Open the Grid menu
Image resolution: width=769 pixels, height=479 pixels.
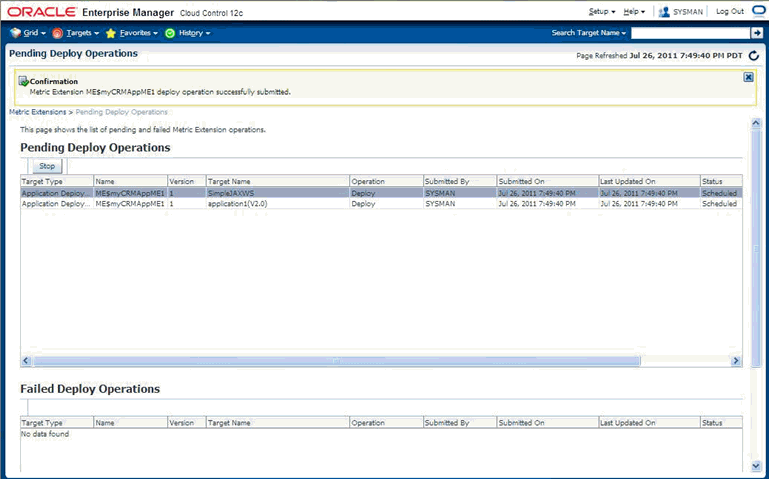coord(34,33)
